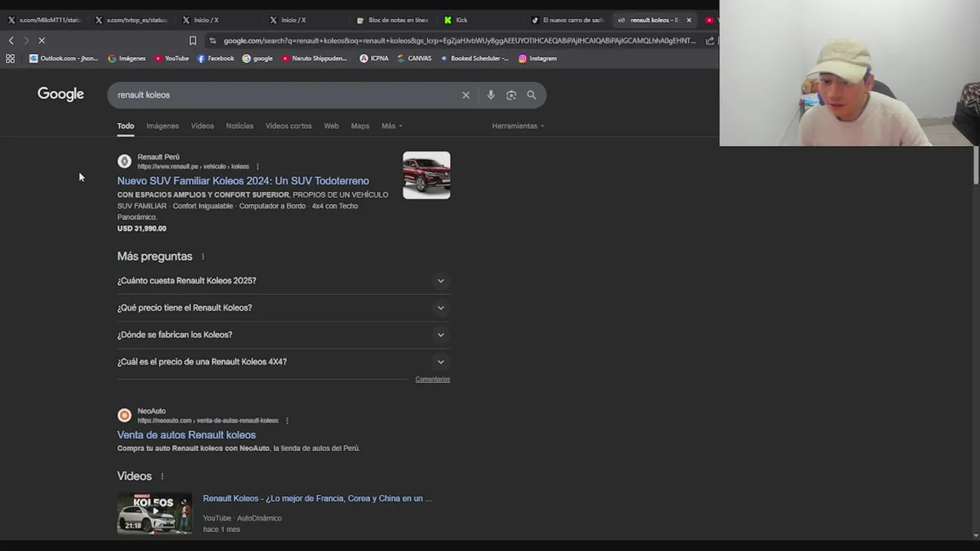
Task: Expand '¿Cuánto cuesta Renault Koleos 2025?'
Action: tap(283, 281)
